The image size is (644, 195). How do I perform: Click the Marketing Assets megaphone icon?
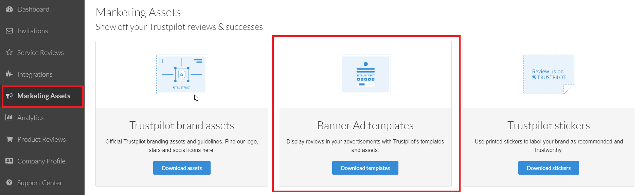pos(9,96)
